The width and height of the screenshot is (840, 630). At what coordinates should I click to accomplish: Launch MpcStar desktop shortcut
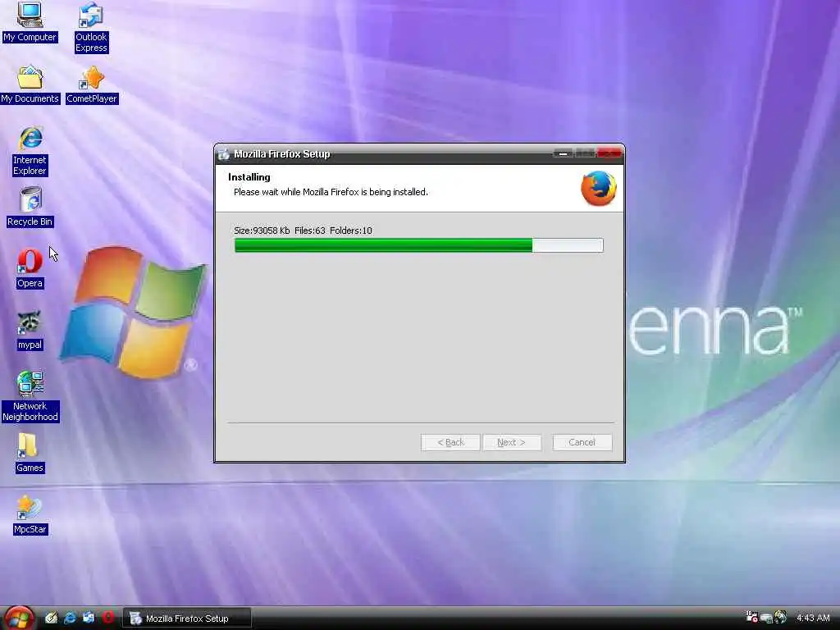30,515
